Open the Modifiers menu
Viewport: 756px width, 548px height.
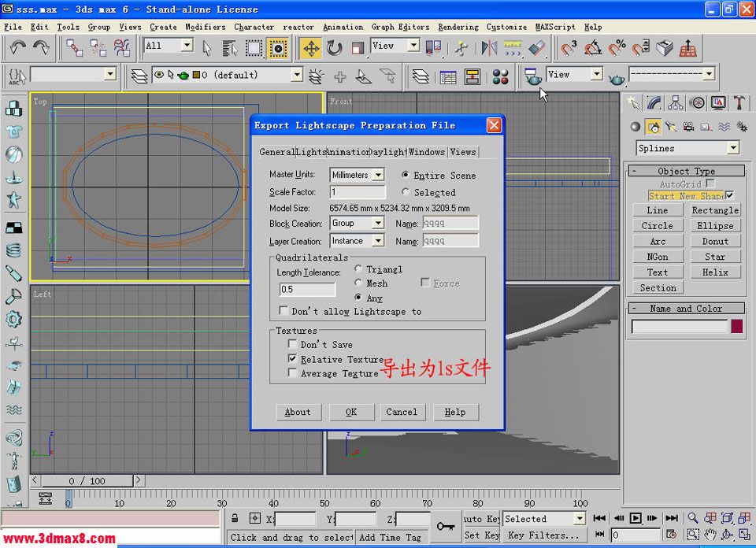206,27
